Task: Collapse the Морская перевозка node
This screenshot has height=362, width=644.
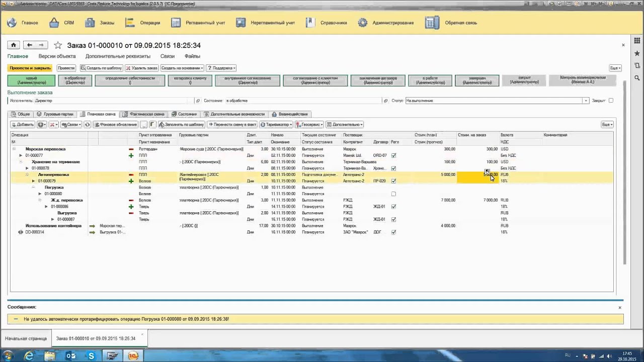Action: coord(15,149)
